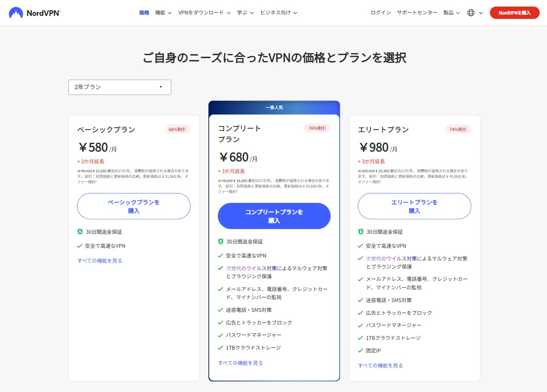Open すべての機能を見る in エリートプラン
This screenshot has width=547, height=392.
click(x=381, y=366)
